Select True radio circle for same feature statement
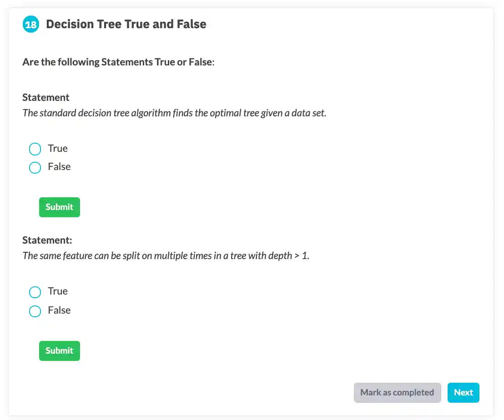 35,292
